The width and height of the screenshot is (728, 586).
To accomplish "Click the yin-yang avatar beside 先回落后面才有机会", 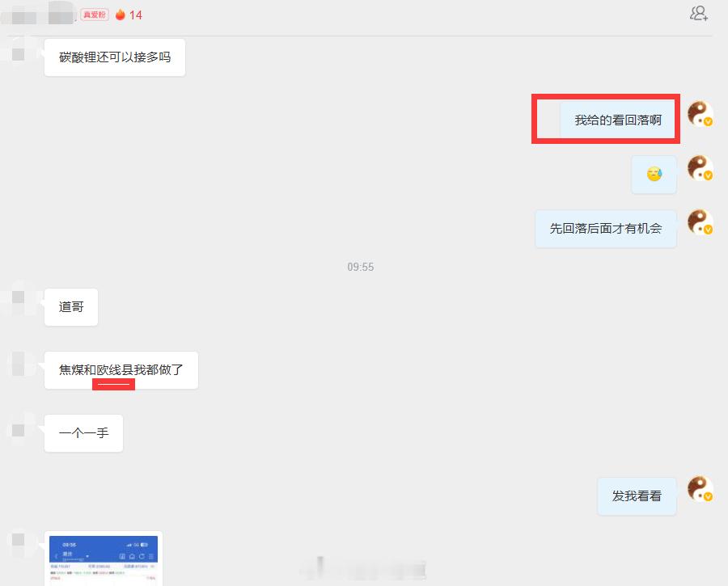I will pos(700,221).
